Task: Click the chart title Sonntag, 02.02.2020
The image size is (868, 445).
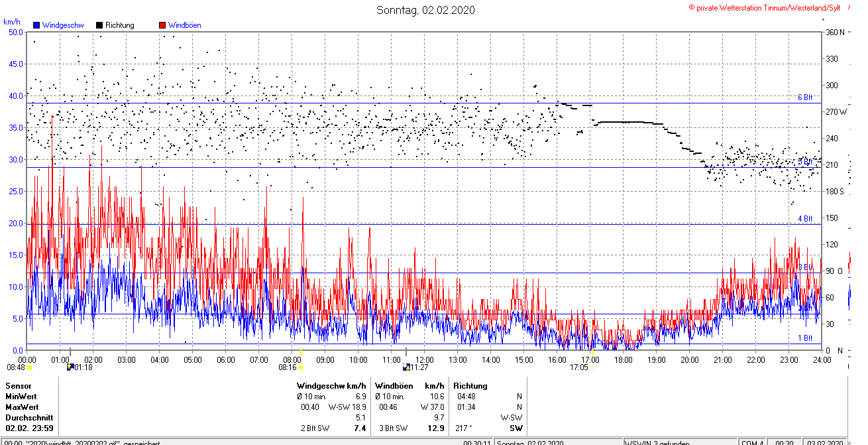Action: (x=425, y=10)
